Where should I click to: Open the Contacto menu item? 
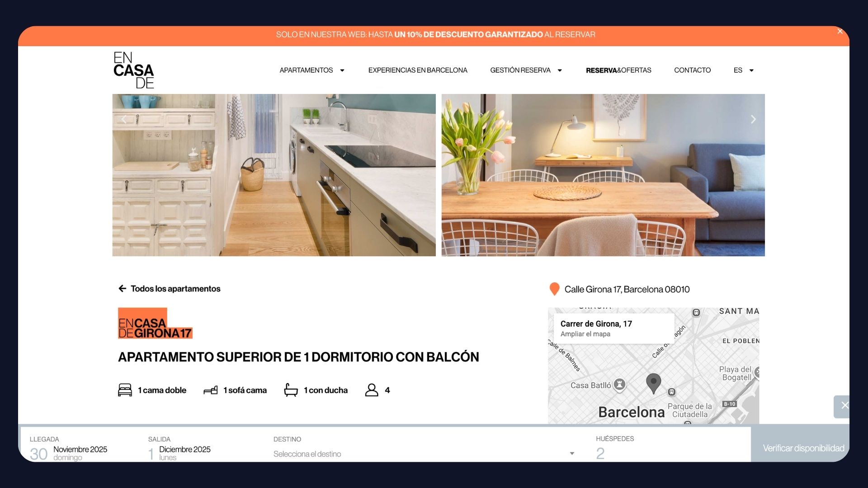692,70
